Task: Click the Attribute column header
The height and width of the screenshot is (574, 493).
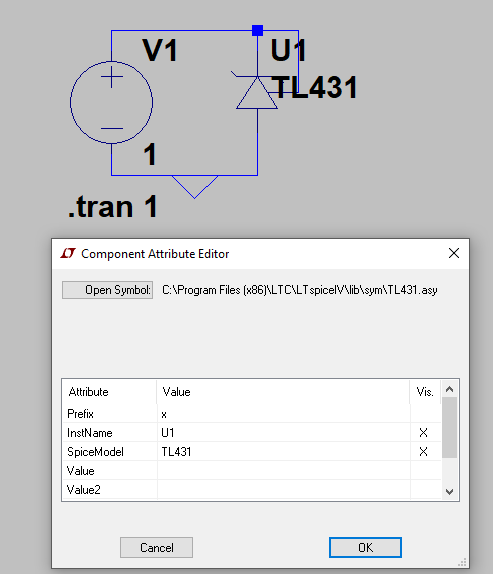Action: 109,392
